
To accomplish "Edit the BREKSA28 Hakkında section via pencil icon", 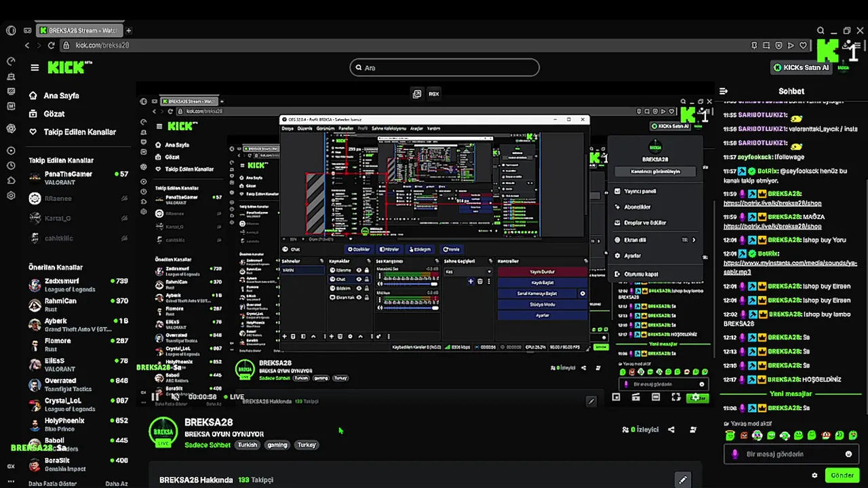I will [x=683, y=480].
